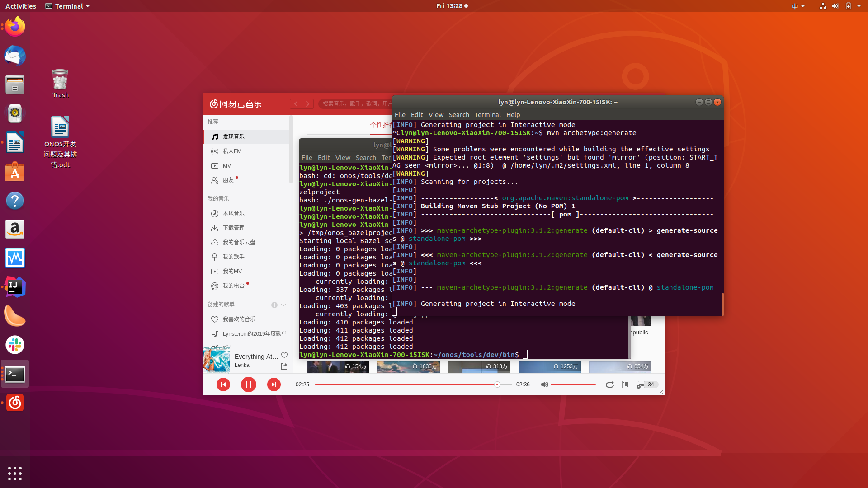Screen dimensions: 868x488
Task: Toggle the loop playback mode
Action: (x=609, y=385)
